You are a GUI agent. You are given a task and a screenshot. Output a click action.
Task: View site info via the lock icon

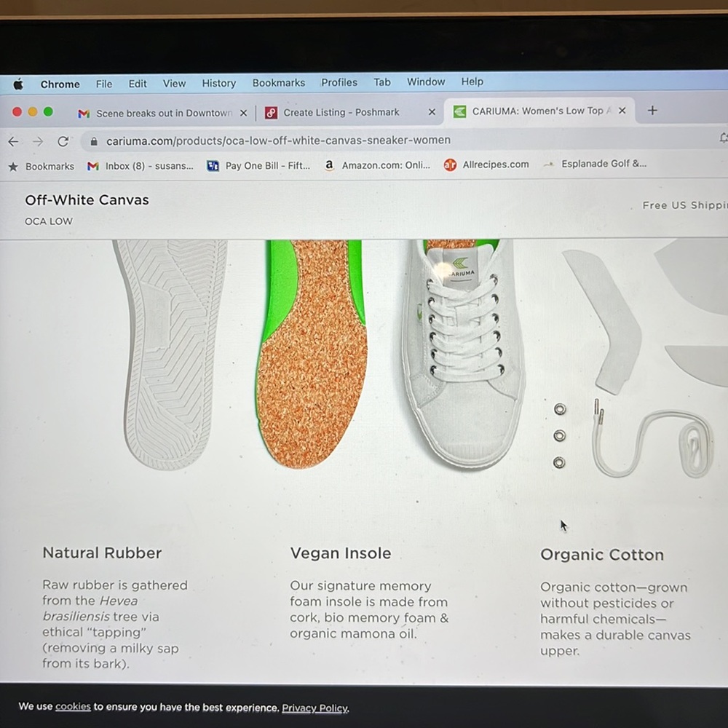click(x=94, y=141)
